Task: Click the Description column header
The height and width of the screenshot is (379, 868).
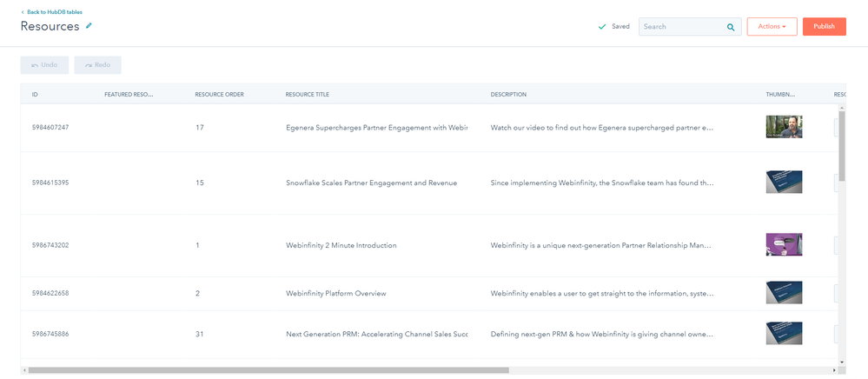Action: 508,94
